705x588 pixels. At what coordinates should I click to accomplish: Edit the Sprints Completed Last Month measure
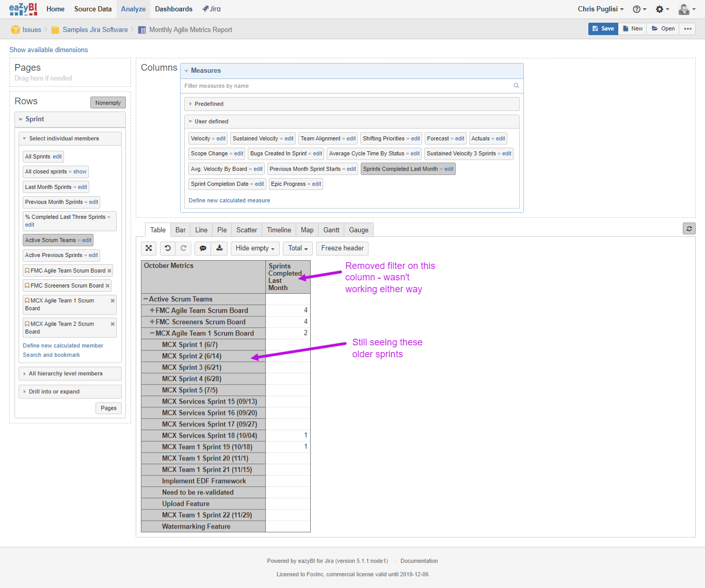coord(449,169)
